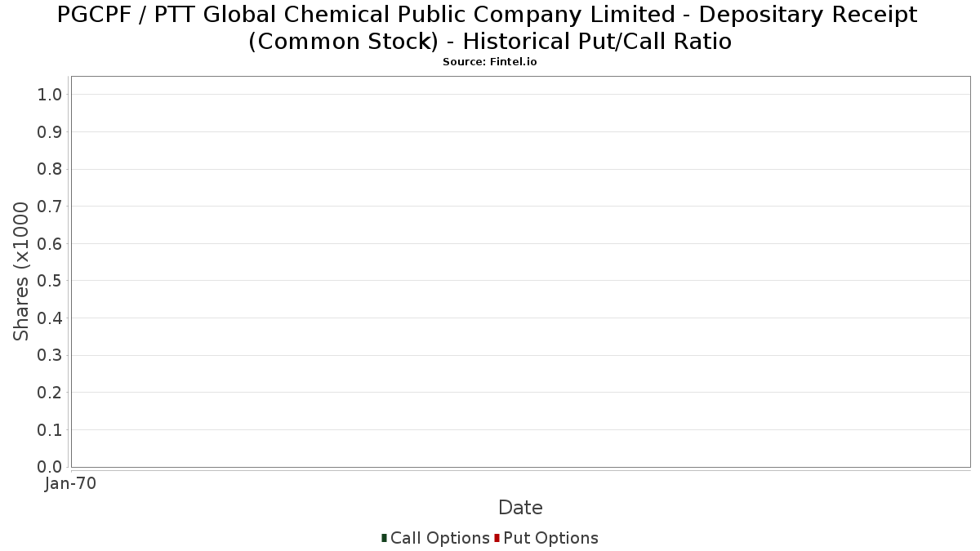Click the 0.9 y-axis tick label
The width and height of the screenshot is (980, 551).
point(50,132)
